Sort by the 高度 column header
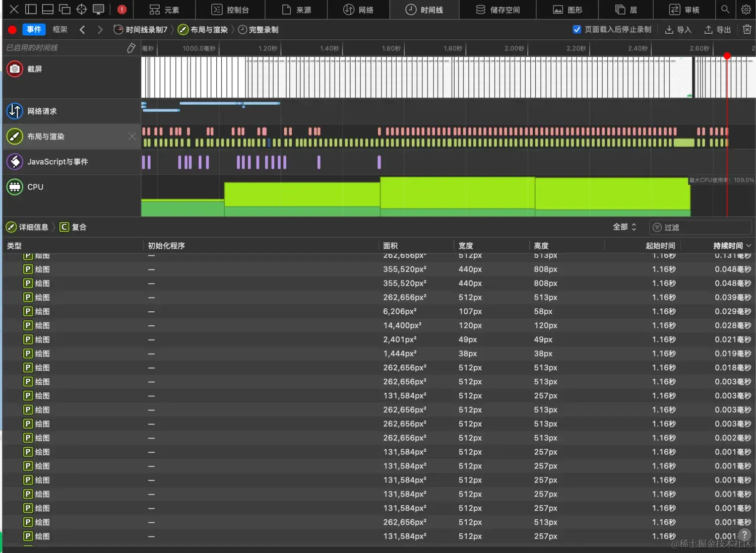Screen dimensions: 756x553 point(567,246)
